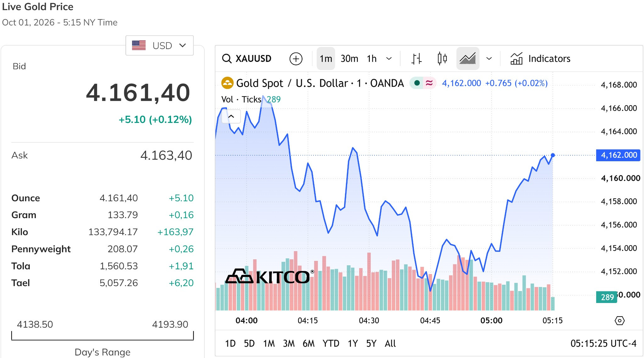Click the XAUUSD symbol search icon
The width and height of the screenshot is (644, 358).
227,58
